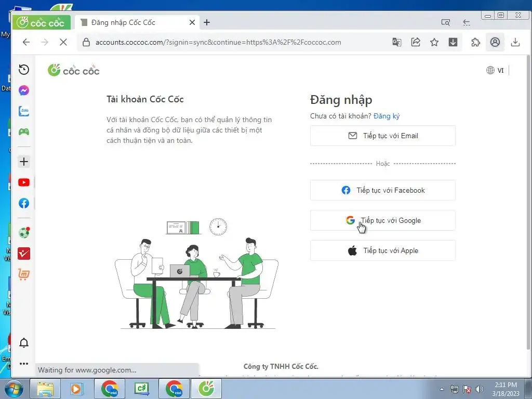Click the side panel toggle icon in title bar
Viewport: 532px width, 399px height.
tap(467, 22)
